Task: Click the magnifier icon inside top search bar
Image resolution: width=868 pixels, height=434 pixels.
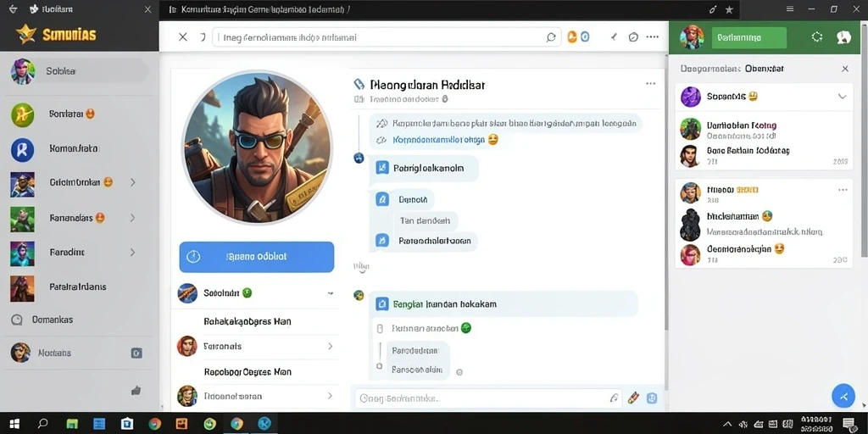Action: click(x=551, y=37)
